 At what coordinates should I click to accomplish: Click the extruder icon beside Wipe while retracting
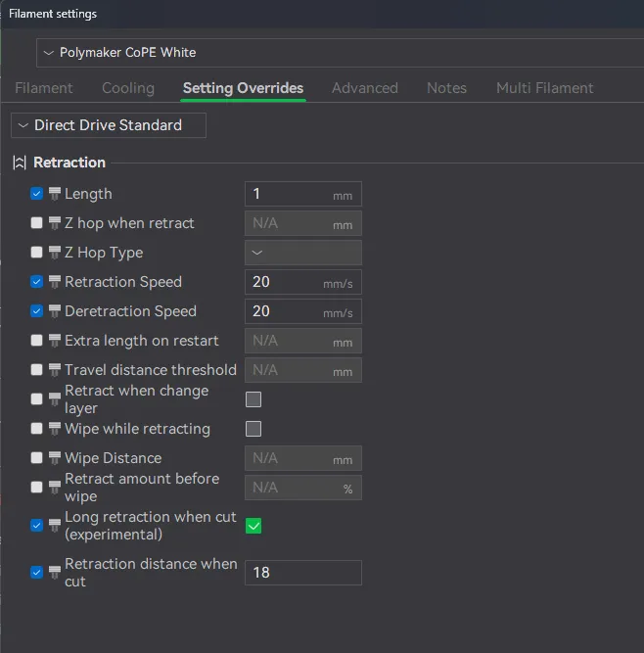click(x=55, y=429)
